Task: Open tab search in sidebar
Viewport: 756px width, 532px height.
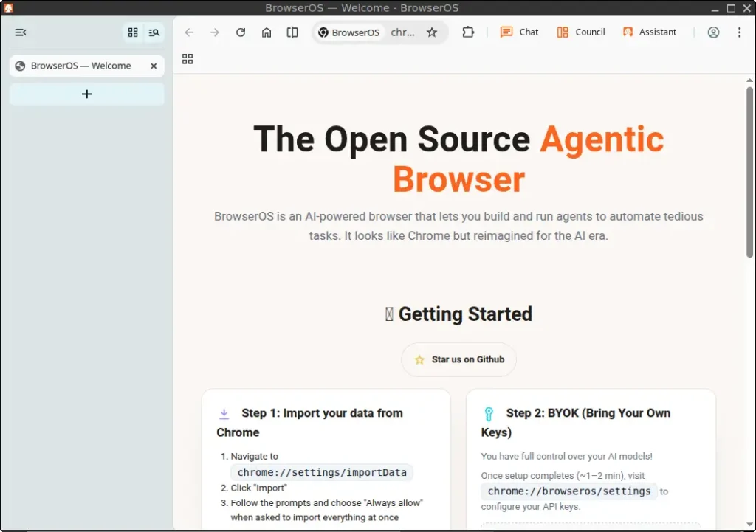Action: click(x=154, y=32)
